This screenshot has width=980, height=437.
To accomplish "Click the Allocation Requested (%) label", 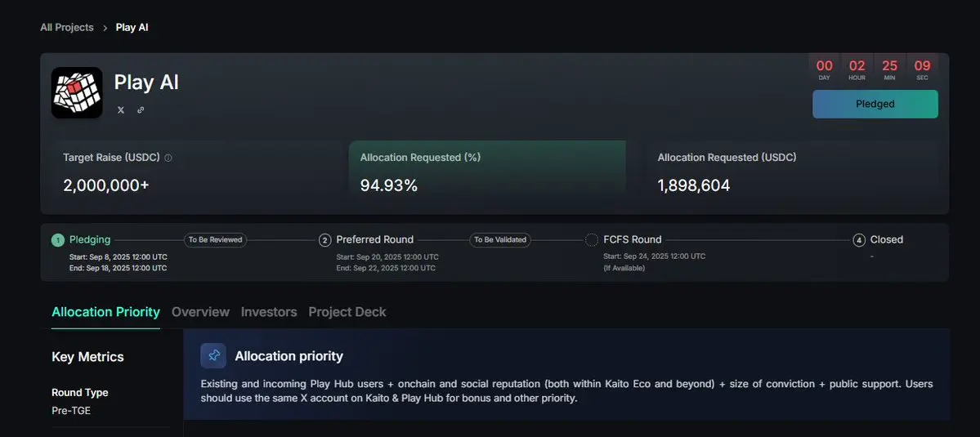I will pos(421,158).
